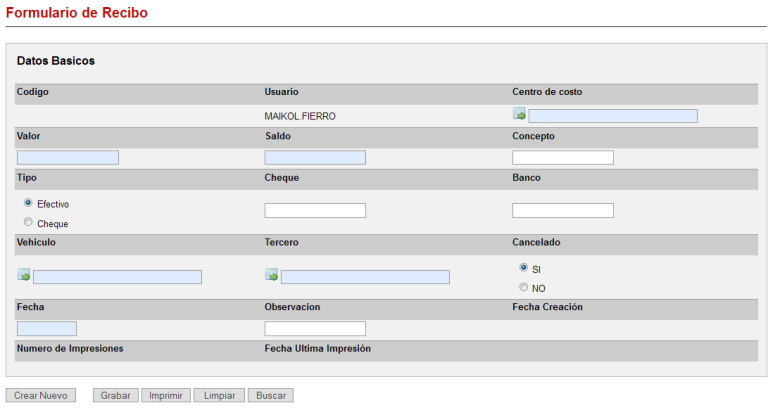Image resolution: width=768 pixels, height=410 pixels.
Task: Click into the Saldo text box
Action: (315, 158)
